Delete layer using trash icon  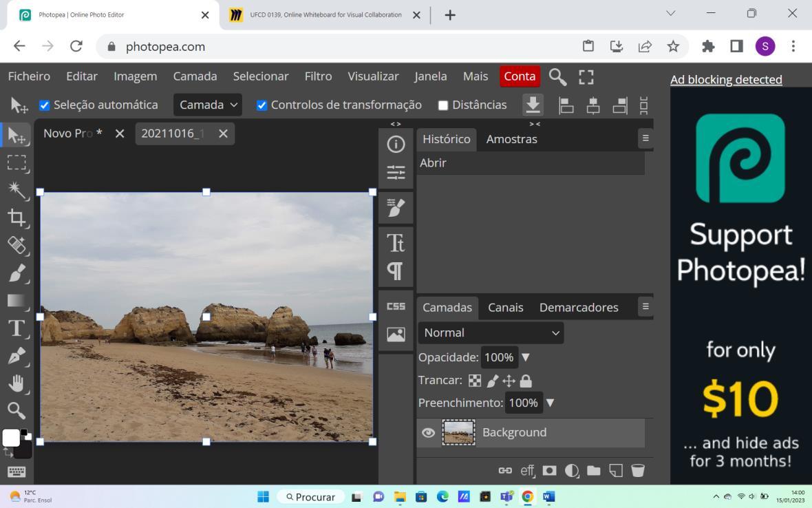click(x=638, y=471)
